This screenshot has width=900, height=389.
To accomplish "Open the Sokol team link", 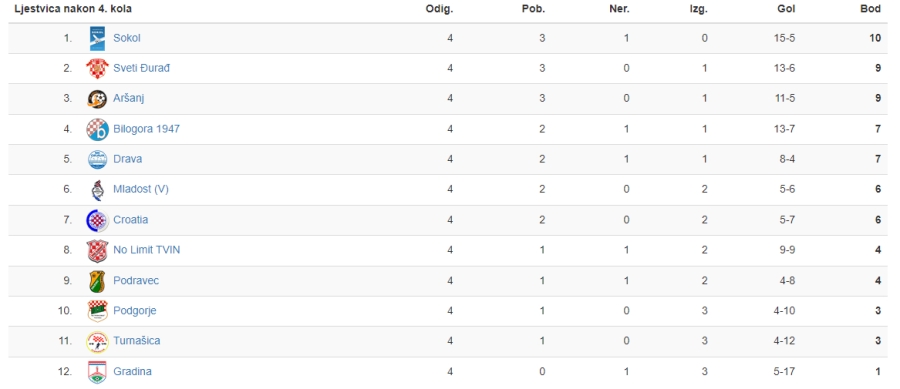I will coord(127,38).
